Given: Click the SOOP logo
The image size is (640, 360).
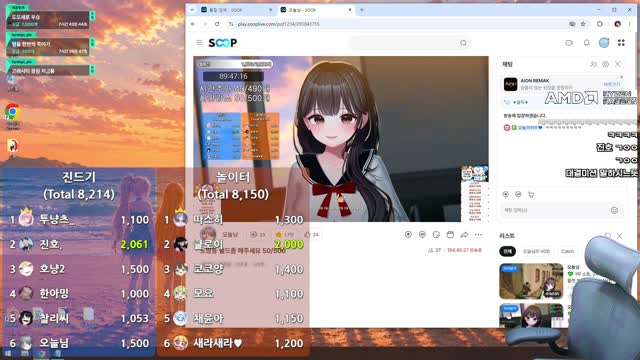Looking at the screenshot, I should tap(222, 42).
